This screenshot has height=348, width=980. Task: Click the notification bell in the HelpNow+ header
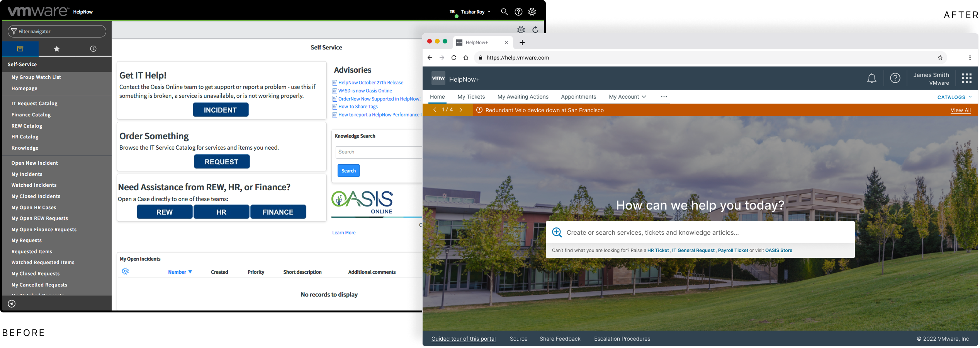pos(872,78)
